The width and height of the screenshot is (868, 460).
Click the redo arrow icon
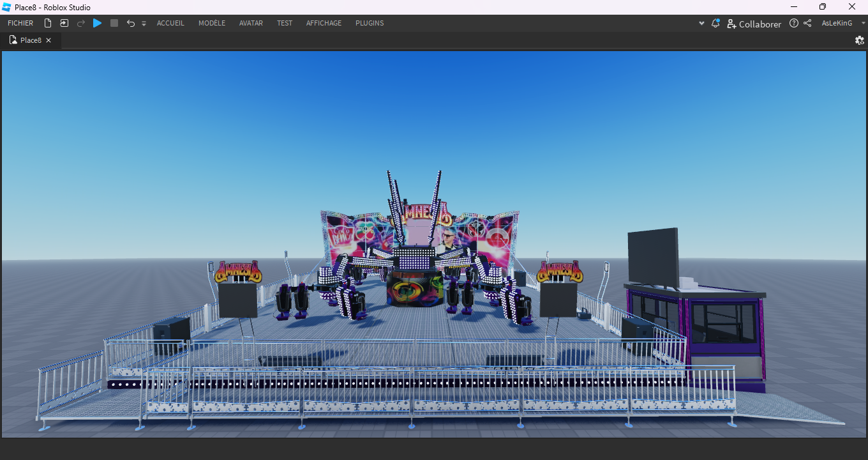[81, 23]
